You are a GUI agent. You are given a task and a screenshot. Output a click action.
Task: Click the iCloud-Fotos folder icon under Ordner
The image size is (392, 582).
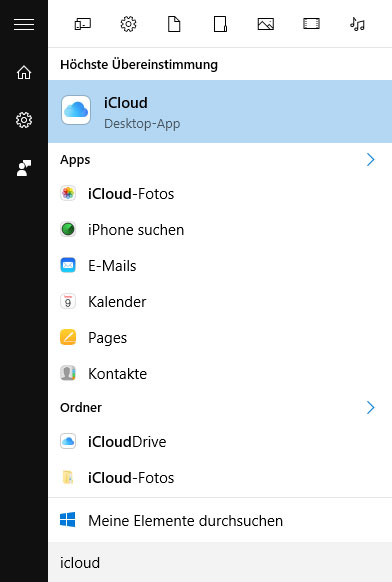[68, 477]
